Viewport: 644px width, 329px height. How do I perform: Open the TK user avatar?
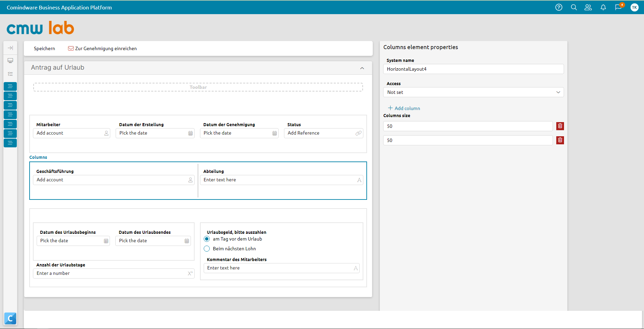(x=634, y=7)
